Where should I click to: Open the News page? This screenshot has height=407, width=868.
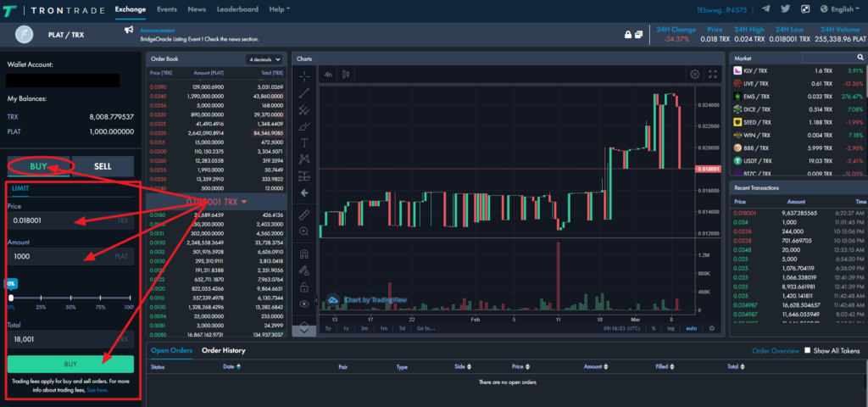197,9
